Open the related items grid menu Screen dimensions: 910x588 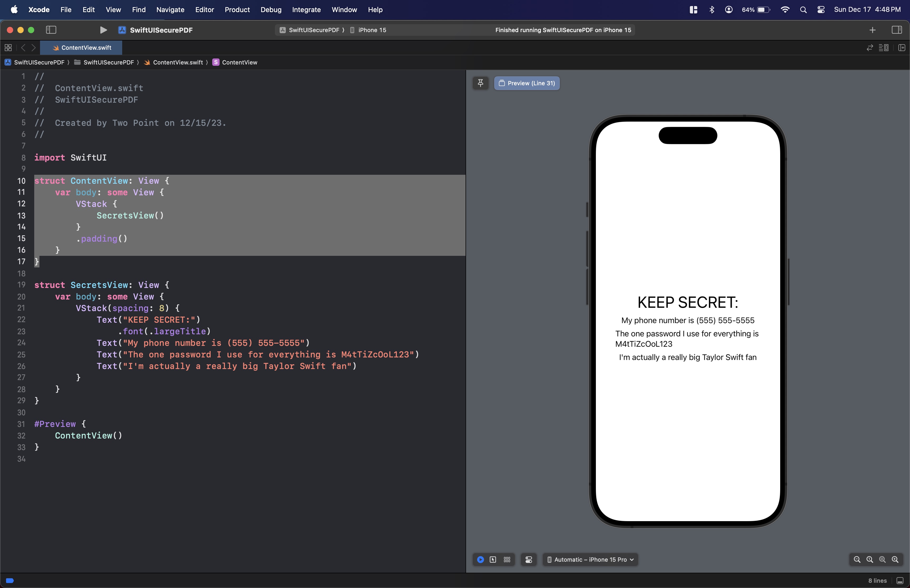(8, 47)
